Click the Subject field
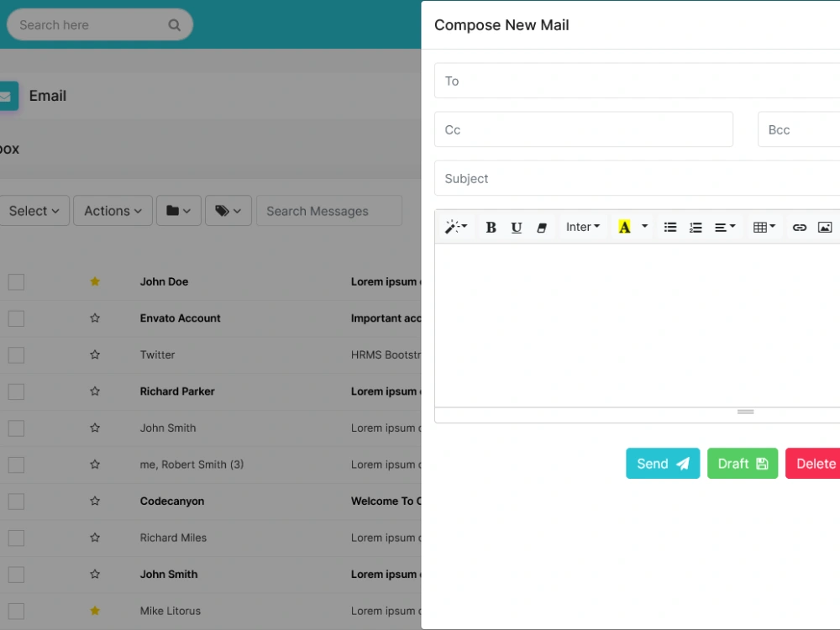Screen dimensions: 840x630 click(637, 178)
